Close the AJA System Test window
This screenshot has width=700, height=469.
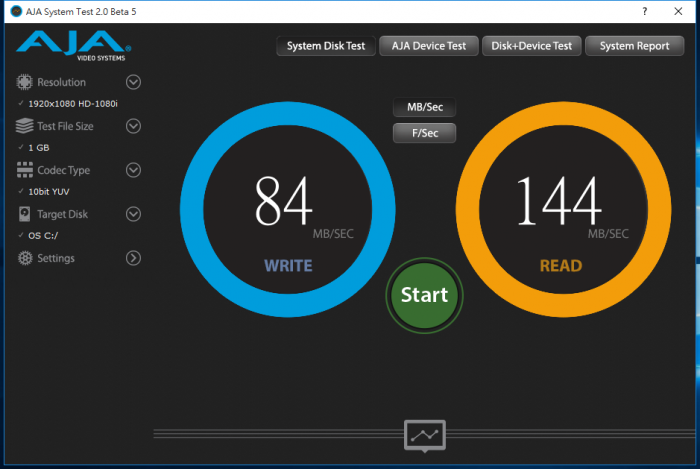(x=678, y=12)
